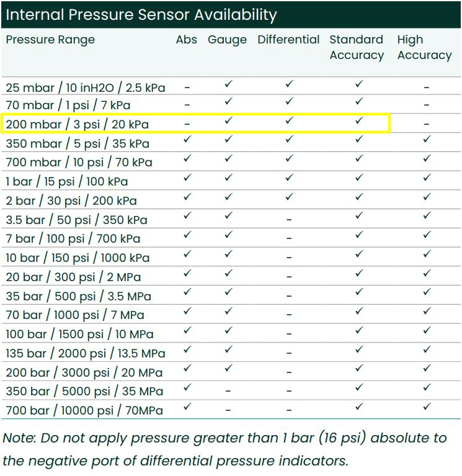Click the Gauge checkmark in 25 mbar row
This screenshot has height=476, width=462.
click(x=228, y=84)
